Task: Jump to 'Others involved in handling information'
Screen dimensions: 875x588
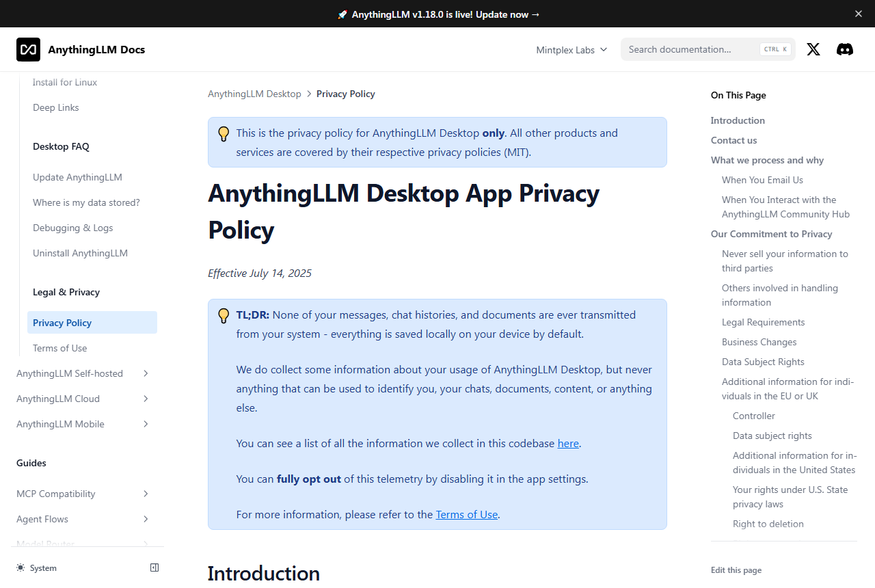Action: click(780, 295)
